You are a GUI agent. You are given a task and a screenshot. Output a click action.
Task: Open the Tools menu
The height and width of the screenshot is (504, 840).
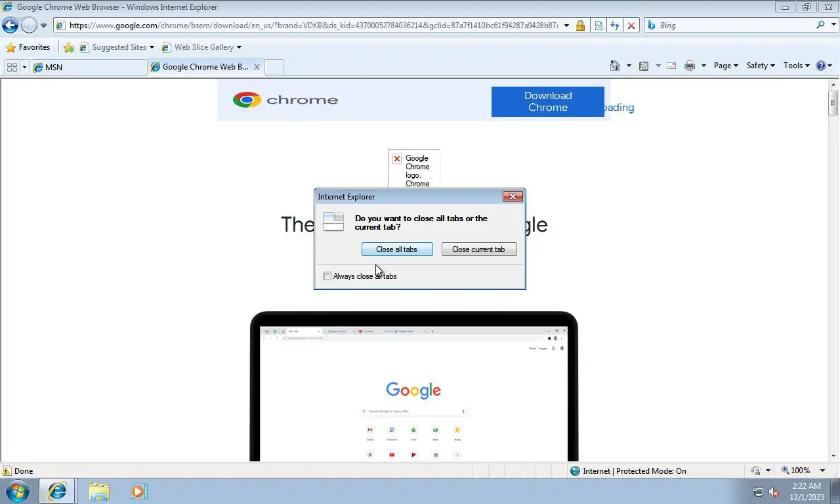click(x=797, y=66)
